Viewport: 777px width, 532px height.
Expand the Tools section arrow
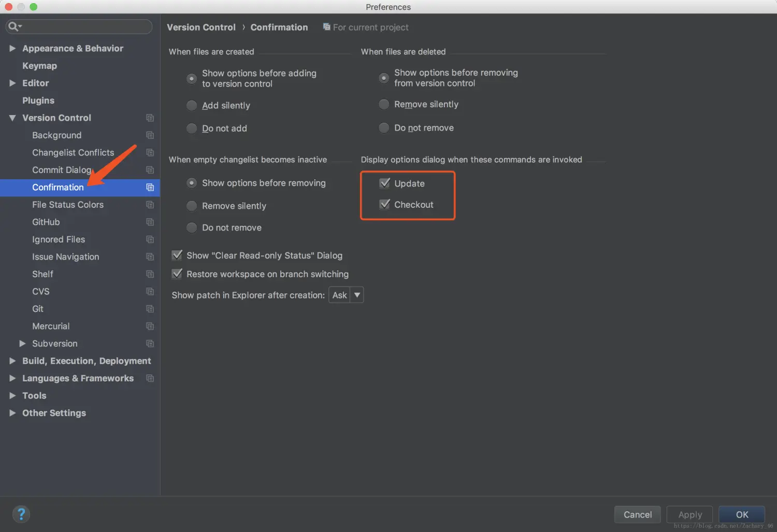12,396
